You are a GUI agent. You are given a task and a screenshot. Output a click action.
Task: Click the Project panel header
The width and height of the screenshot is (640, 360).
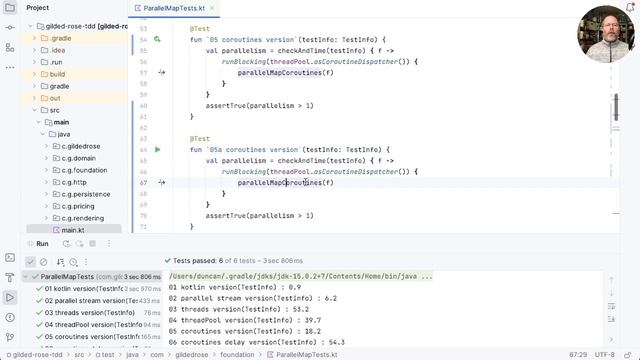pyautogui.click(x=38, y=7)
